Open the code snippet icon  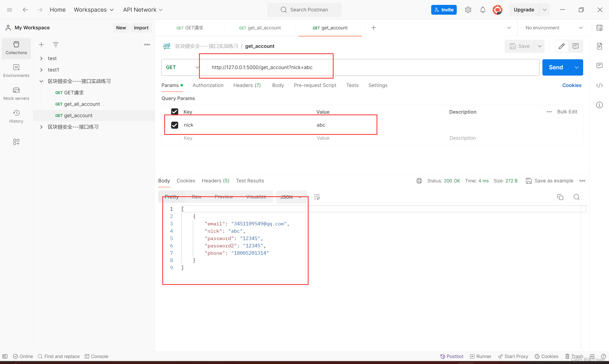[599, 85]
